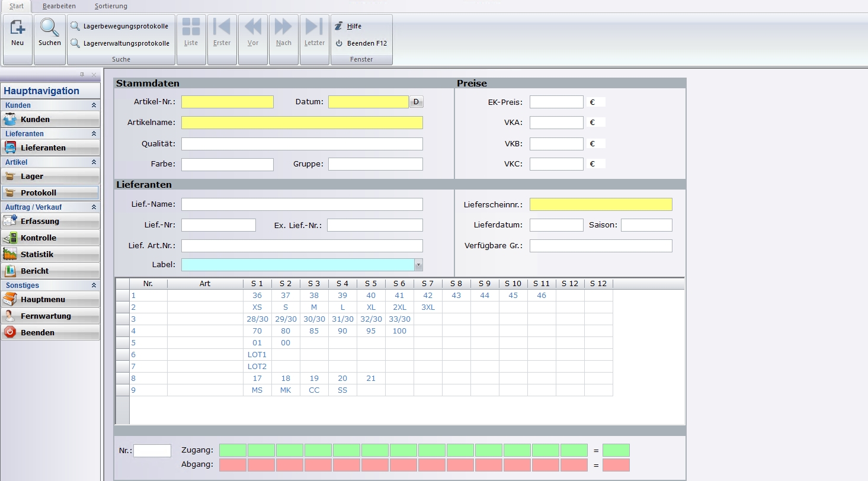
Task: Collapse the Auftrag / Verkauf group
Action: point(50,207)
